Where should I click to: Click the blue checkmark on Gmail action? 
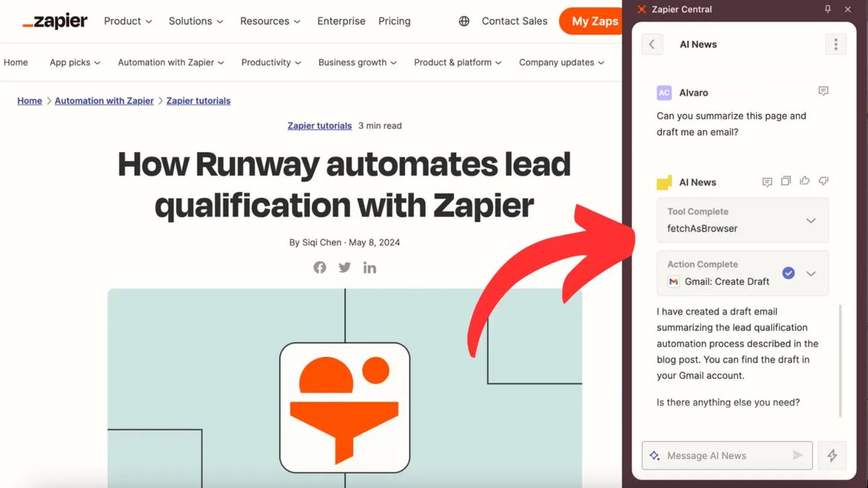(x=788, y=273)
